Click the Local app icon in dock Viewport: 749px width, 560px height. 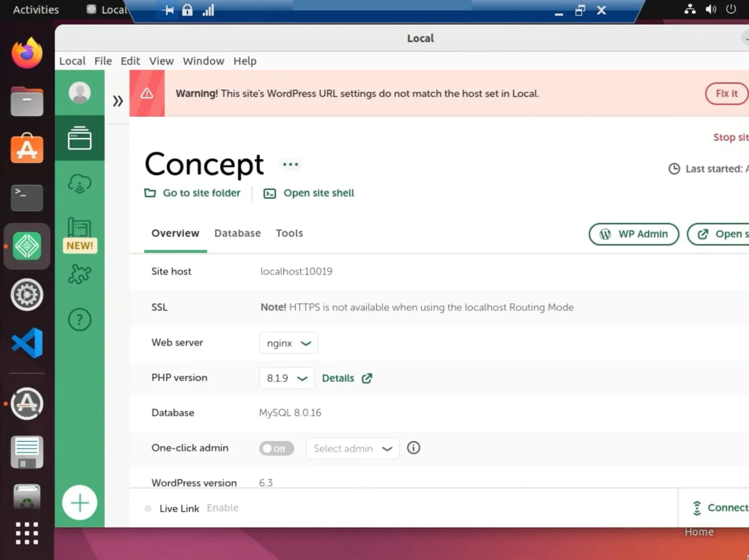pyautogui.click(x=27, y=246)
